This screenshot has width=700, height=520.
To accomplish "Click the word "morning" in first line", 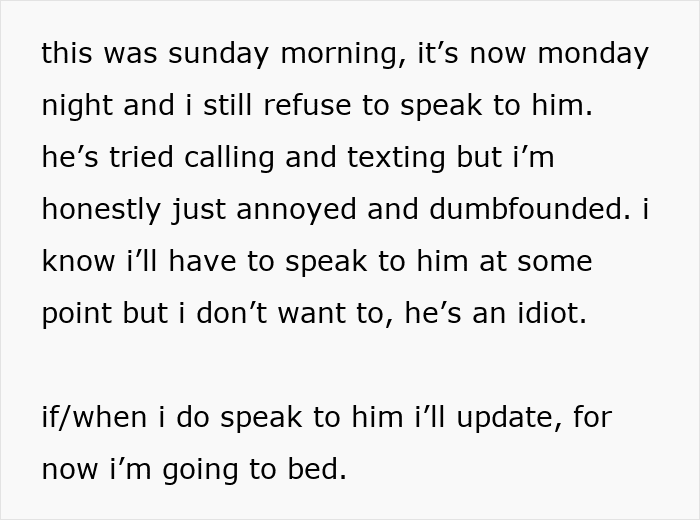I will [337, 54].
